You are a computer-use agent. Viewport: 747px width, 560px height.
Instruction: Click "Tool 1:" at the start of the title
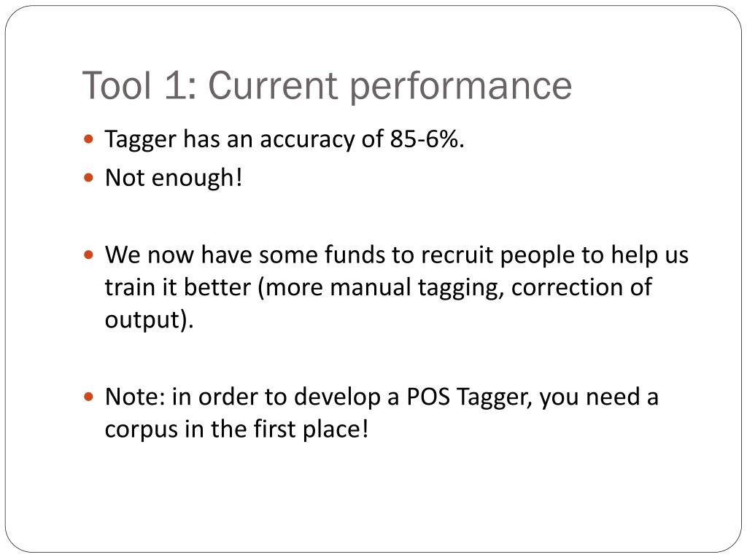click(x=139, y=85)
